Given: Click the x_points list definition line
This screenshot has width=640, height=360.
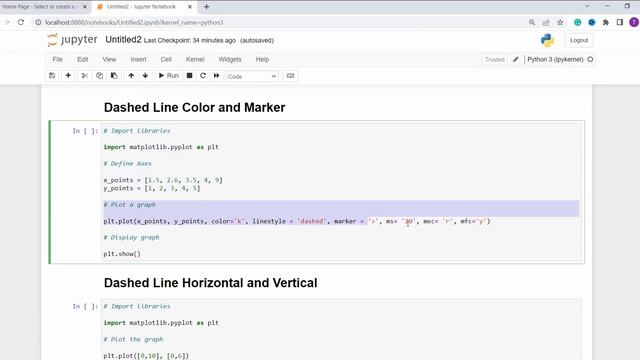Looking at the screenshot, I should coord(163,180).
